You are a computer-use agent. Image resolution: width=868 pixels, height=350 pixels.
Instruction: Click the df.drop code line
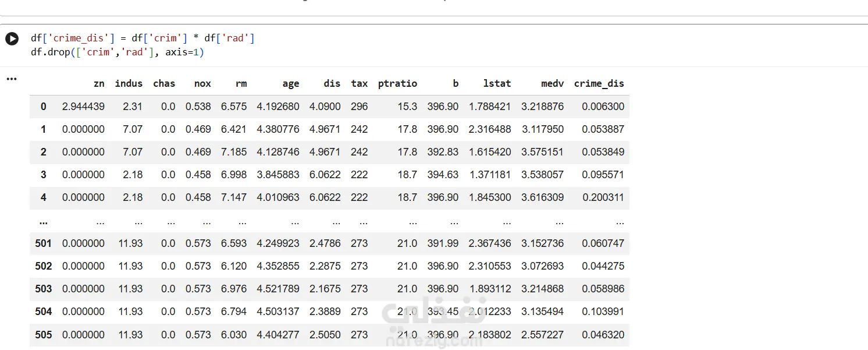tap(117, 52)
